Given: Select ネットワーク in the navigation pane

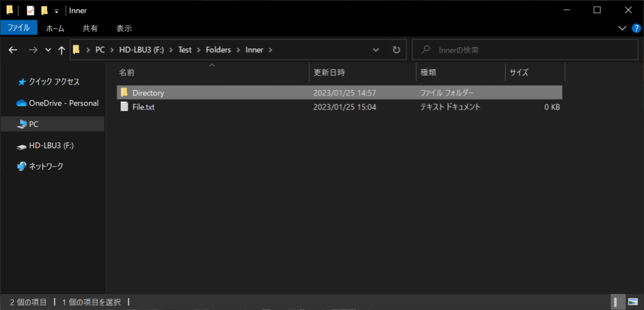Looking at the screenshot, I should pos(46,166).
